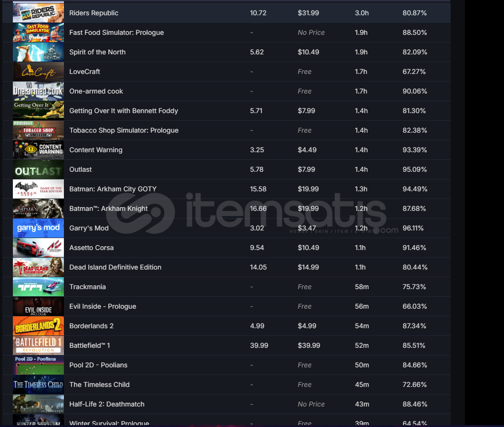Select the Assetto Corsa title
Image resolution: width=504 pixels, height=427 pixels.
tap(92, 248)
